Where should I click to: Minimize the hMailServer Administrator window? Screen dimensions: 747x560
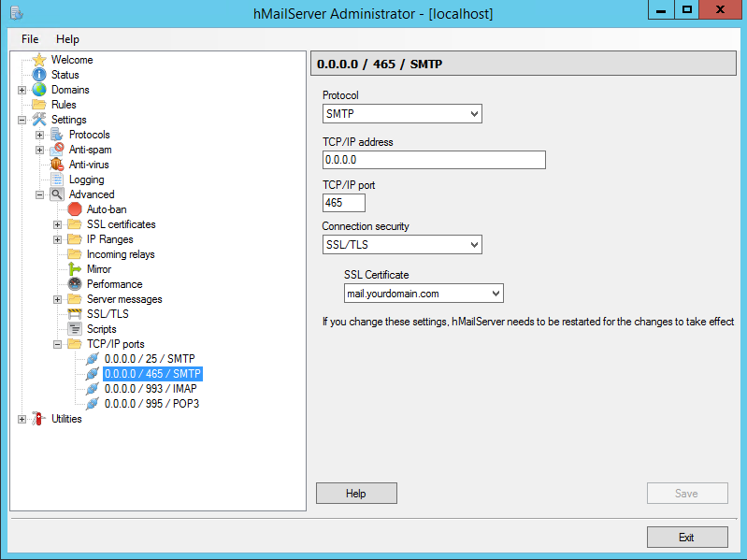(x=661, y=10)
